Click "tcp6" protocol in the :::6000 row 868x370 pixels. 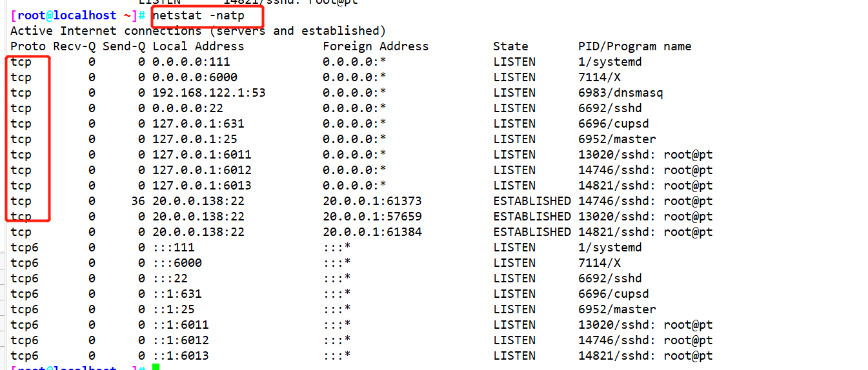[25, 263]
